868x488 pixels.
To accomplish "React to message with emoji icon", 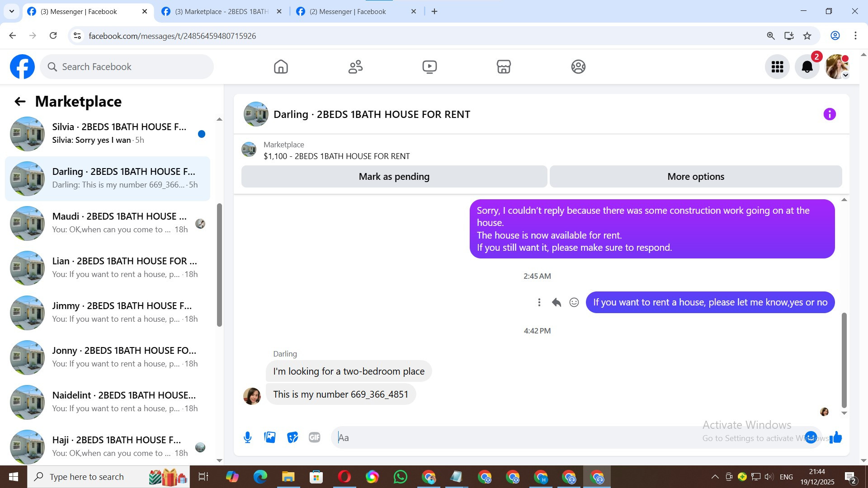I will 574,302.
